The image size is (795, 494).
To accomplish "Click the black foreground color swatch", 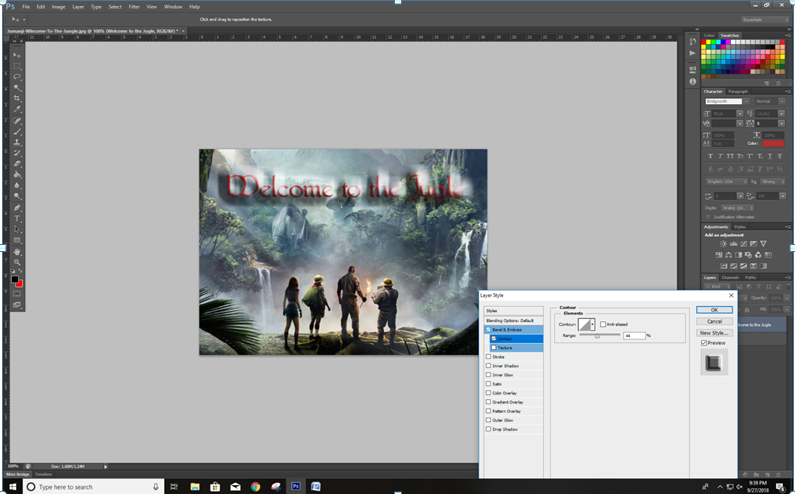I will pyautogui.click(x=15, y=279).
